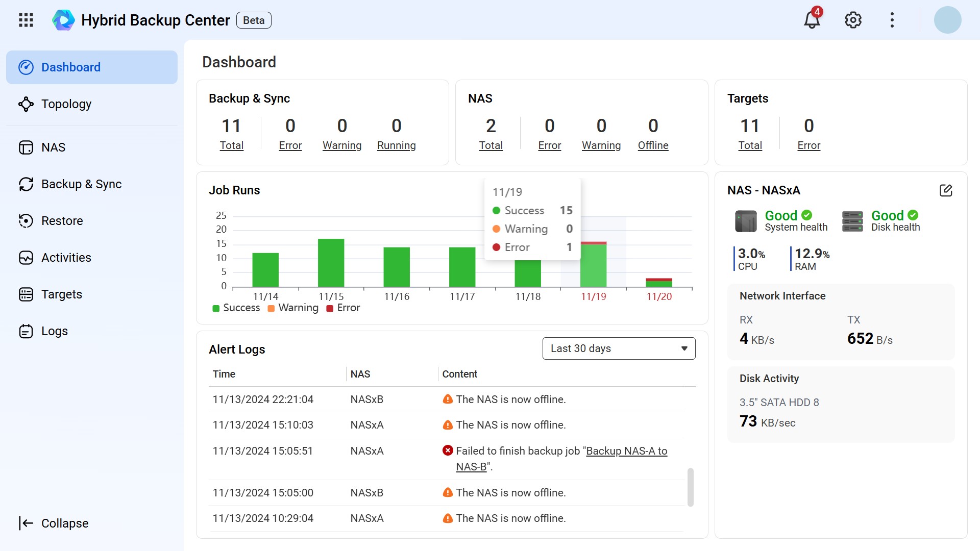This screenshot has height=551, width=980.
Task: Click the 3.0% CPU value
Action: [x=751, y=254]
